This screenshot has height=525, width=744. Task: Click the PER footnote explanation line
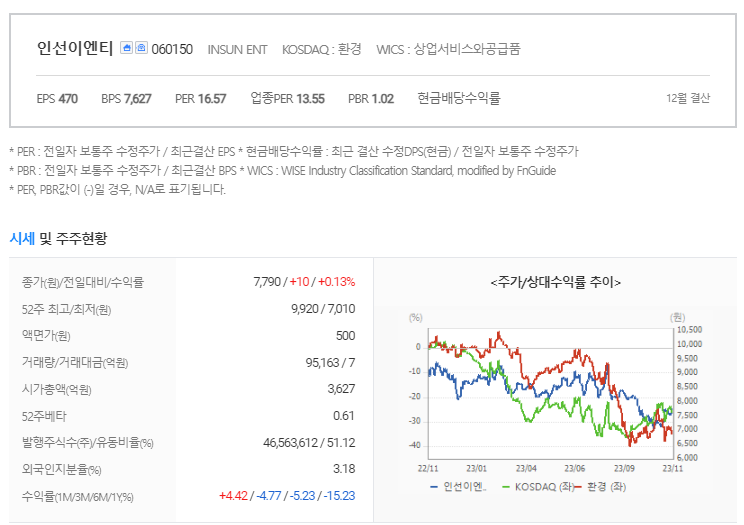[x=294, y=152]
